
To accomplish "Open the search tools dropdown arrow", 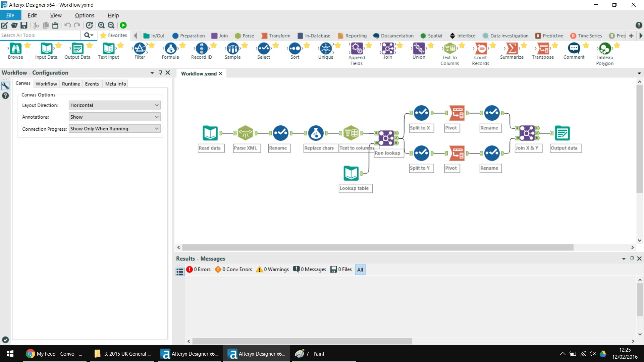I will coord(92,35).
